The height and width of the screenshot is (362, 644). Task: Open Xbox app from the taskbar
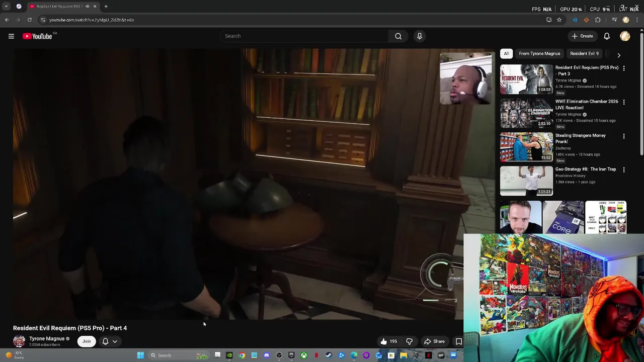click(x=304, y=355)
